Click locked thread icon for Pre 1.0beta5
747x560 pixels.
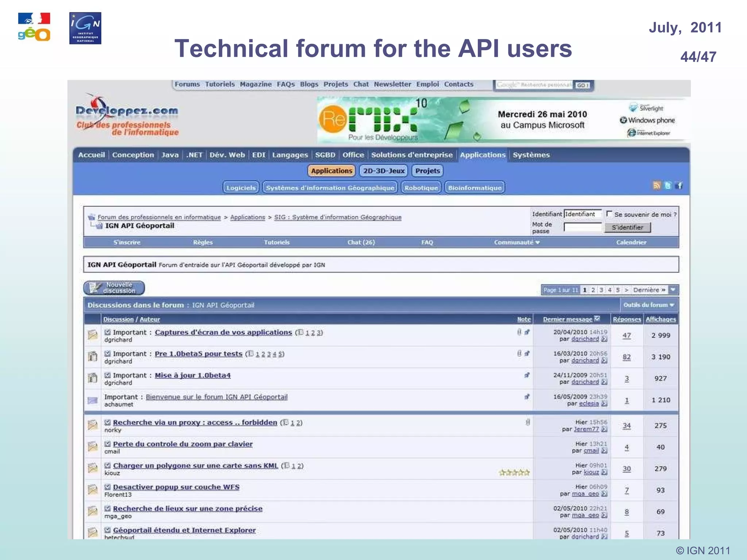tap(93, 356)
